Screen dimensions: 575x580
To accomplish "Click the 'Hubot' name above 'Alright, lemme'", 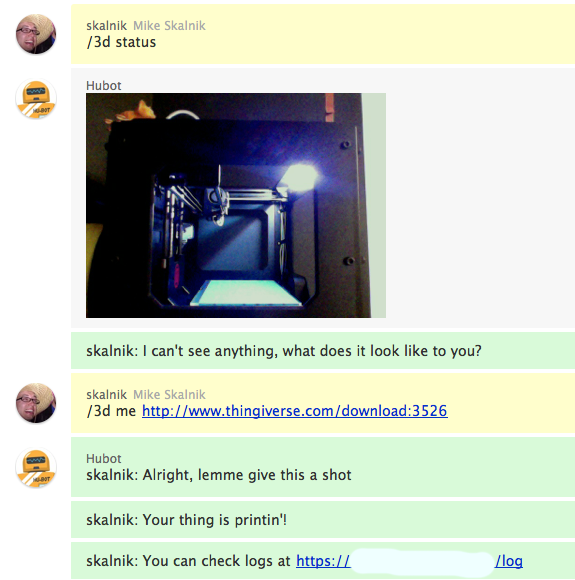I will point(104,458).
